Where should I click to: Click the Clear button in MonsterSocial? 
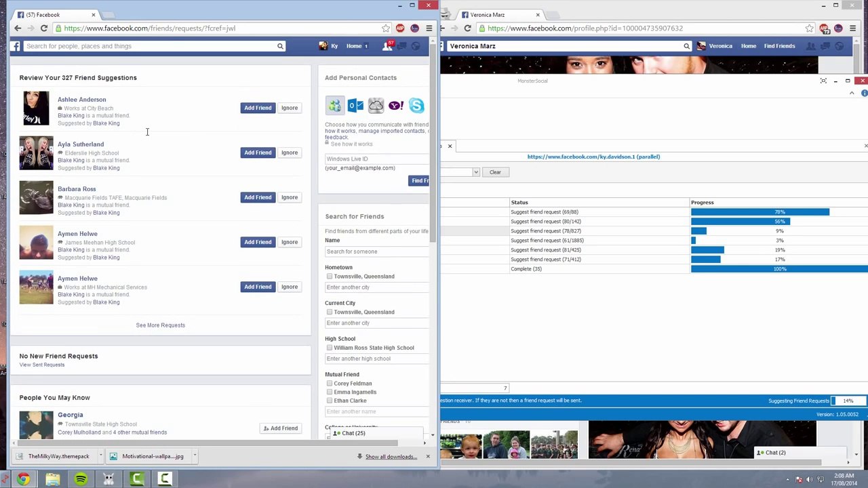pyautogui.click(x=495, y=172)
